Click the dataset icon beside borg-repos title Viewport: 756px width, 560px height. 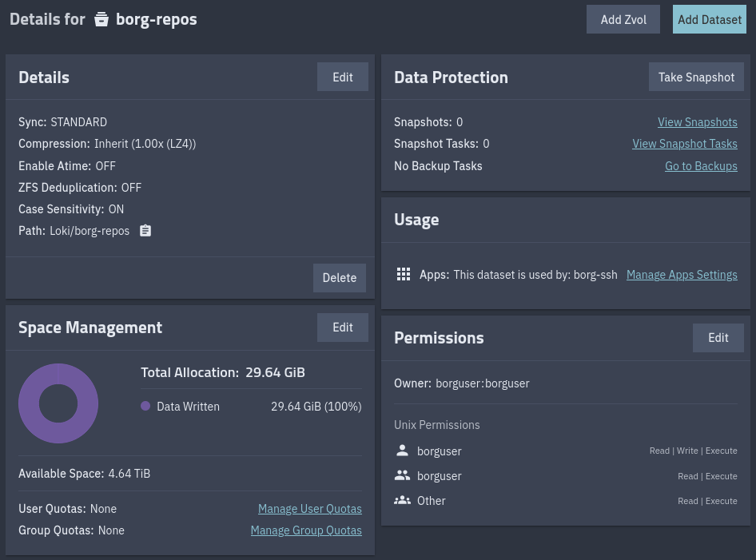click(101, 19)
